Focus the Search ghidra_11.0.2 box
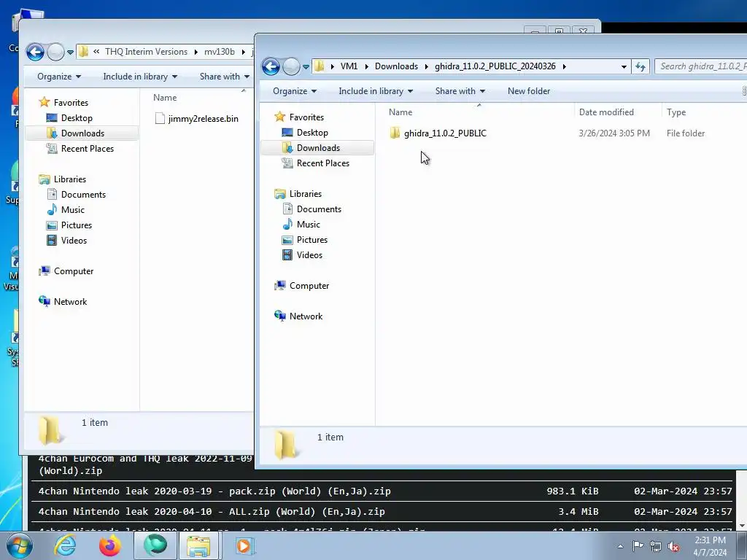The height and width of the screenshot is (560, 747). 701,66
